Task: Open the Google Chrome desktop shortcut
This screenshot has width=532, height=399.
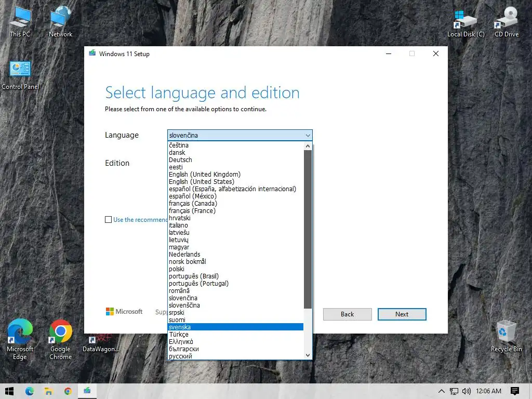Action: 60,339
